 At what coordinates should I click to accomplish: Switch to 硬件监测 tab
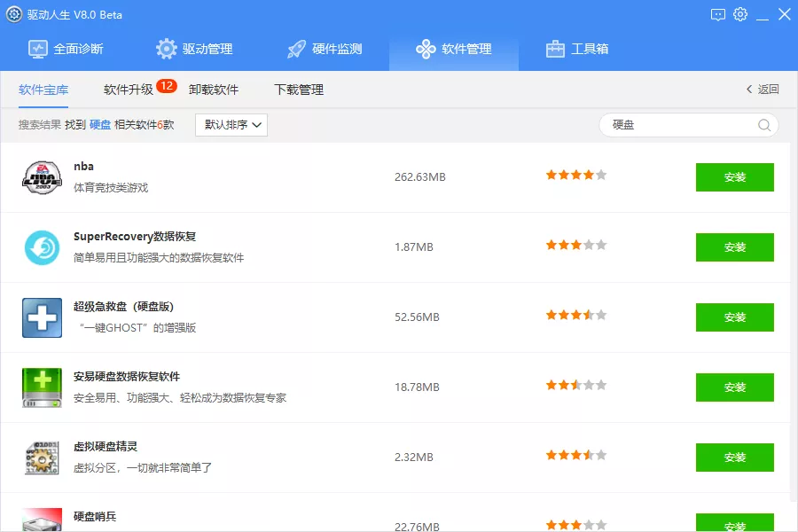coord(325,49)
